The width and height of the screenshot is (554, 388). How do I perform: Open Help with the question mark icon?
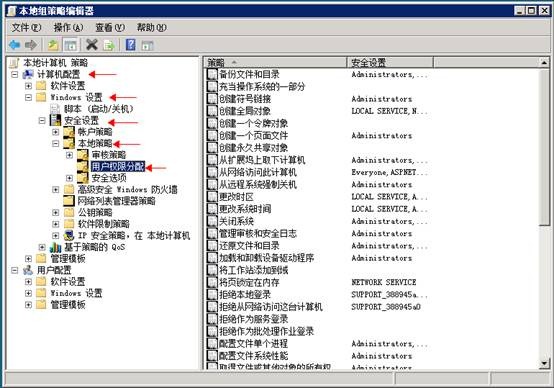[x=131, y=45]
